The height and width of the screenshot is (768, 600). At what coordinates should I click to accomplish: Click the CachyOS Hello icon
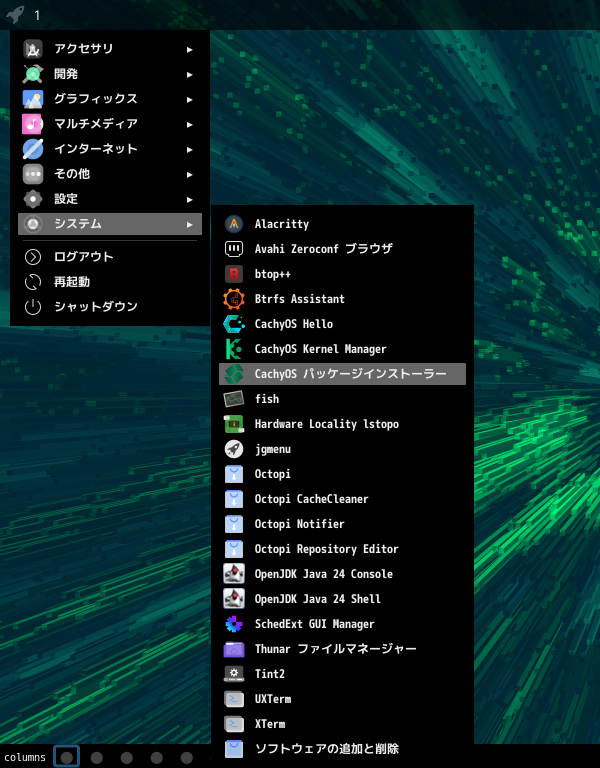click(234, 324)
